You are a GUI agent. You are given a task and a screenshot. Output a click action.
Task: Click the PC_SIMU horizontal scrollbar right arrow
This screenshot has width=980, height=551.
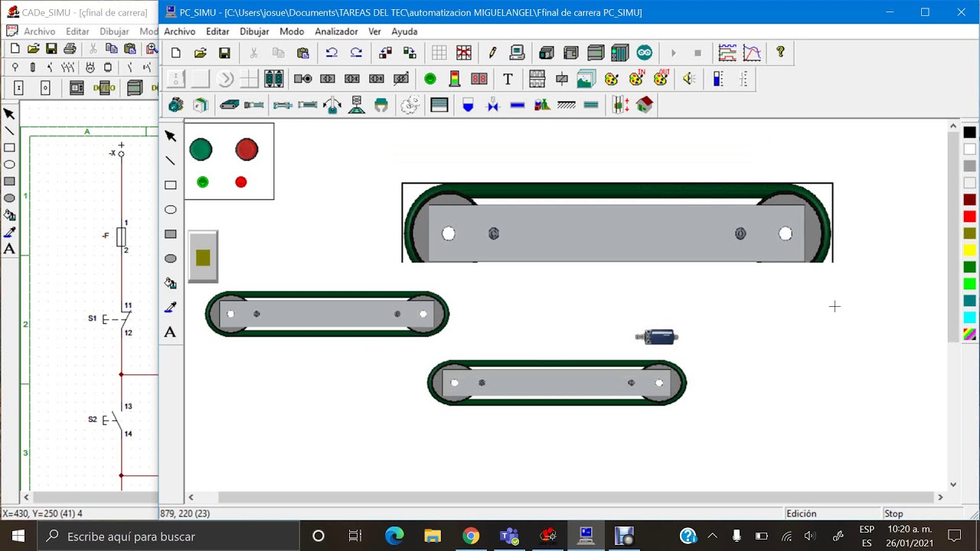(940, 497)
